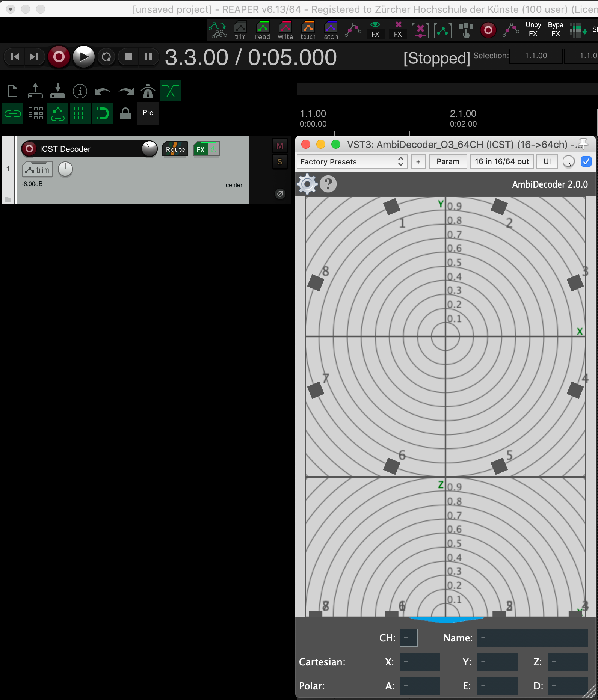Adjust plugin wet/dry mix knob
The image size is (598, 700).
pyautogui.click(x=569, y=161)
